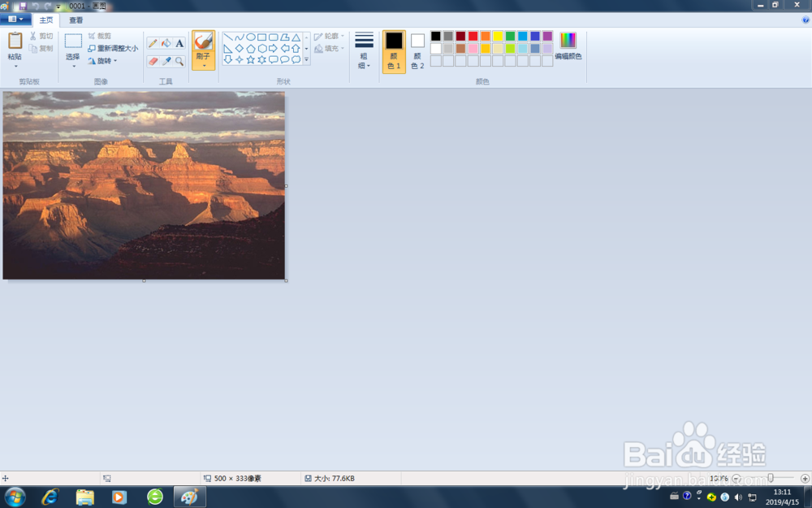Click the Brush (刷子) tool icon
The width and height of the screenshot is (812, 508).
pyautogui.click(x=203, y=41)
